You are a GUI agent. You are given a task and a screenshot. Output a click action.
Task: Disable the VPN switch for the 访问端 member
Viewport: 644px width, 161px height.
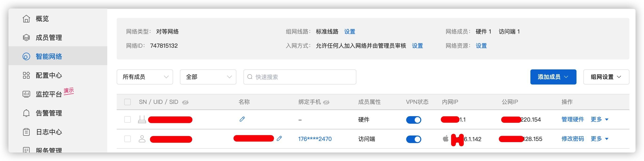413,139
